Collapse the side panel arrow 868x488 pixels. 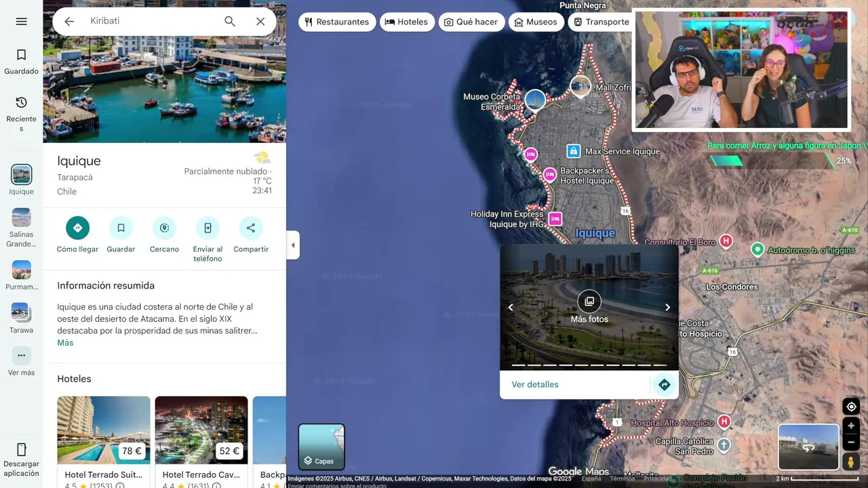click(293, 245)
